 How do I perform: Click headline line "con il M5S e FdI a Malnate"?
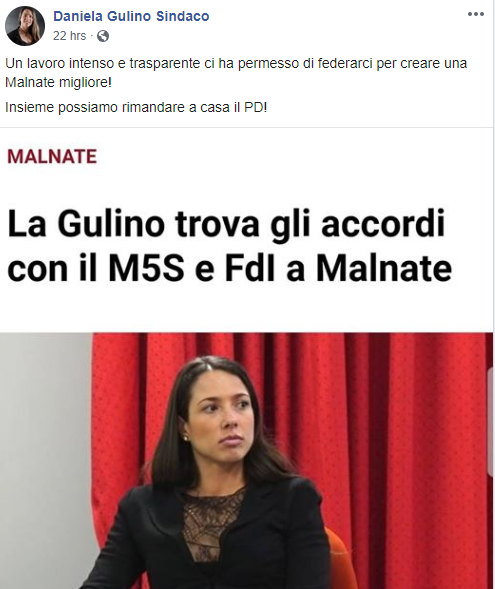click(229, 269)
